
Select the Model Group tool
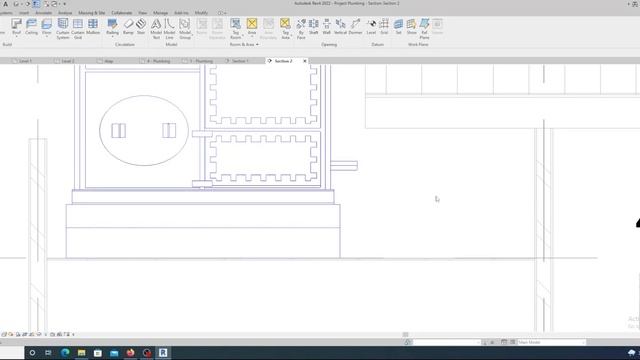[x=185, y=29]
